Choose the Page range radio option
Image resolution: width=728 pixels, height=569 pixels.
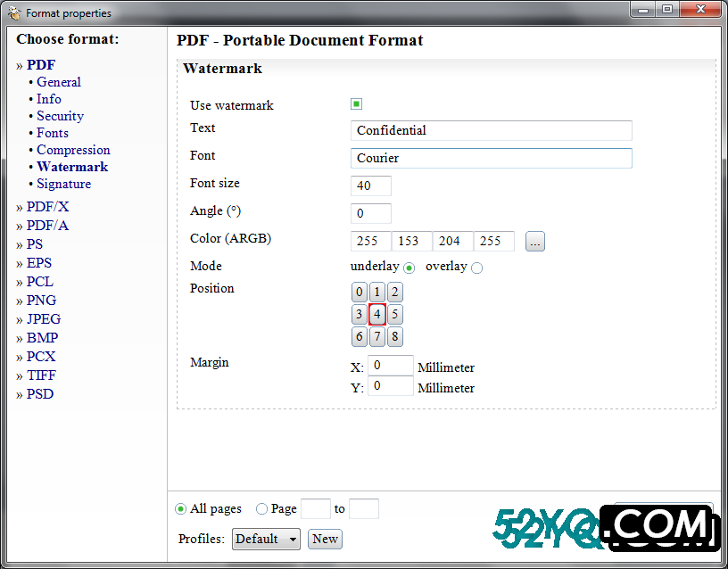[x=262, y=509]
